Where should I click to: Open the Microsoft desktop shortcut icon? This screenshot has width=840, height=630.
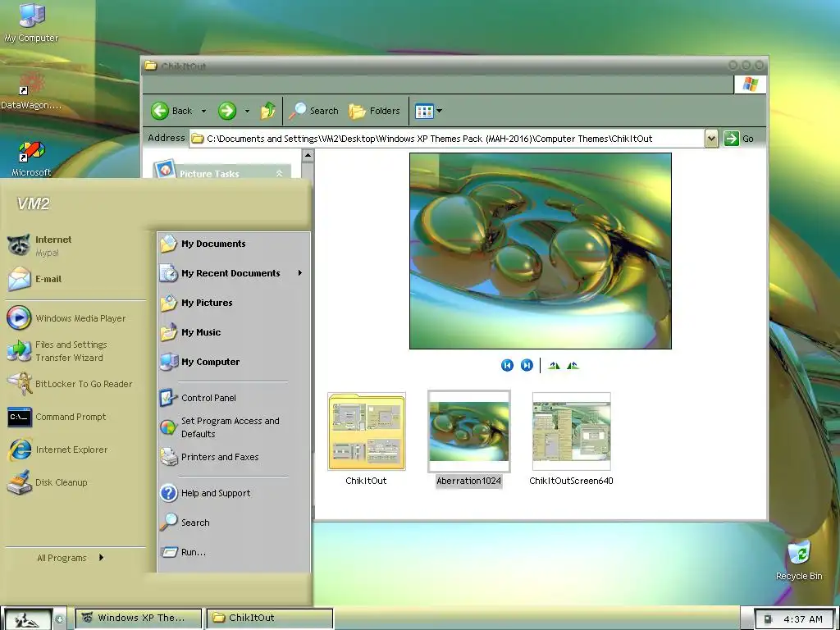[31, 158]
